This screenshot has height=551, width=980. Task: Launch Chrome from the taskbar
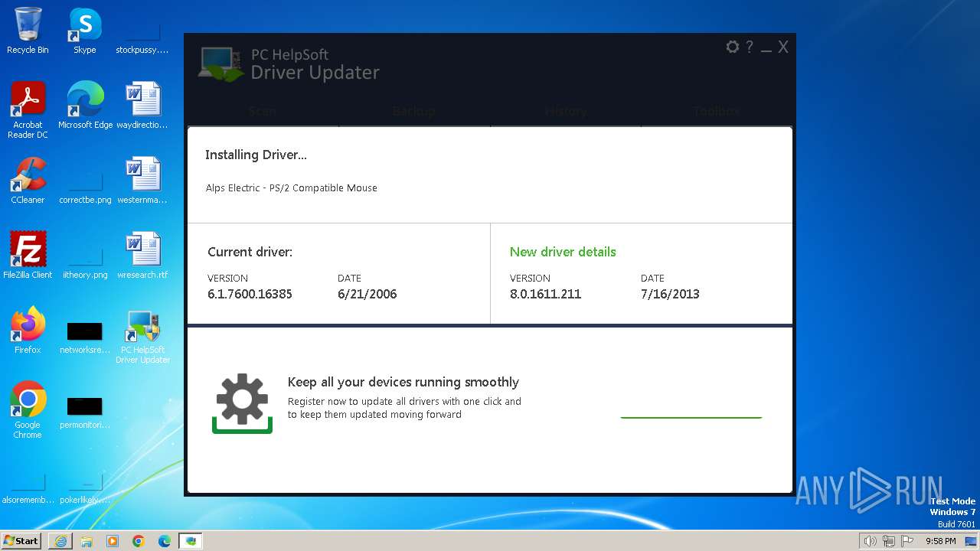coord(139,541)
